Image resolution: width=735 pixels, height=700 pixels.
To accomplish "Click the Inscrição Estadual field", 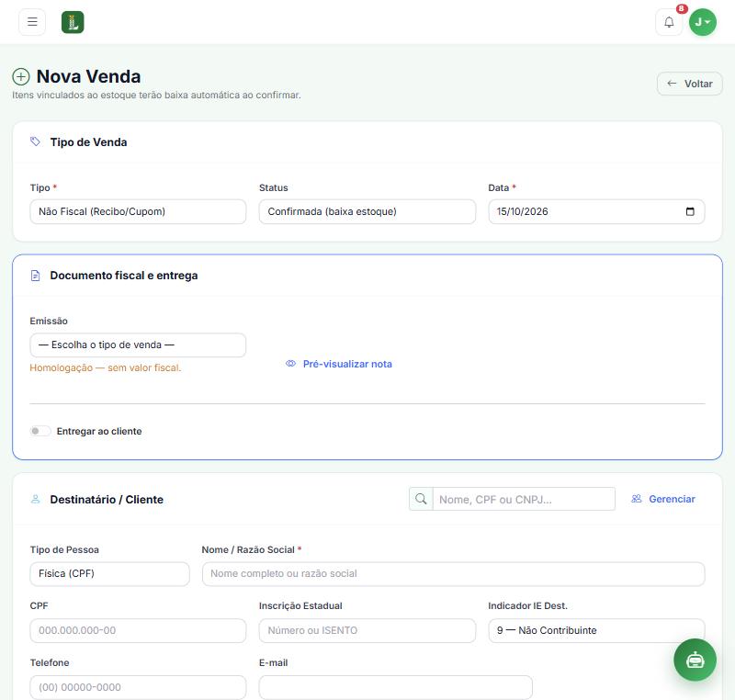I will point(367,630).
